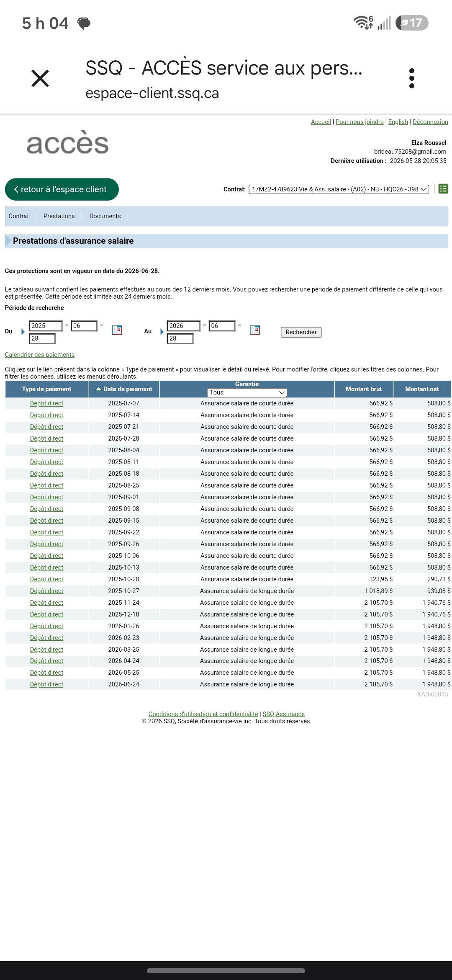Open Dépôt direct for 2026-06-24

[46, 684]
